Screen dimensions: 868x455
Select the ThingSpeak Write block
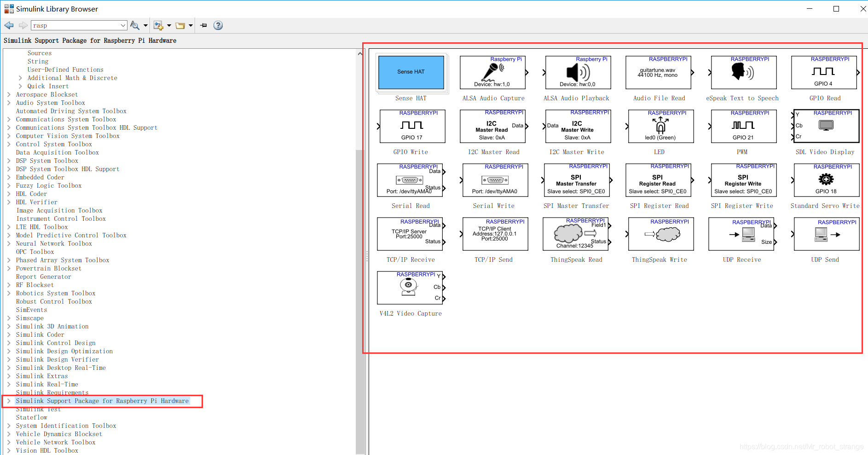[x=660, y=234]
